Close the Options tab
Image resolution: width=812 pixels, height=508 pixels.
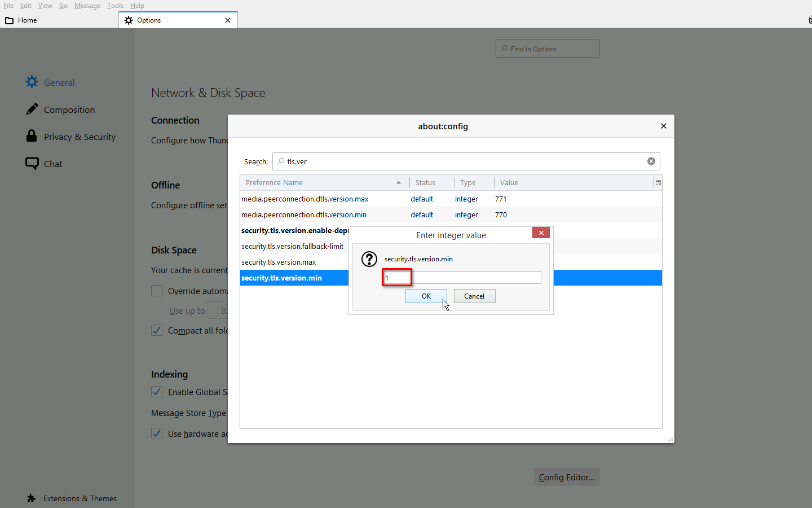[x=228, y=20]
